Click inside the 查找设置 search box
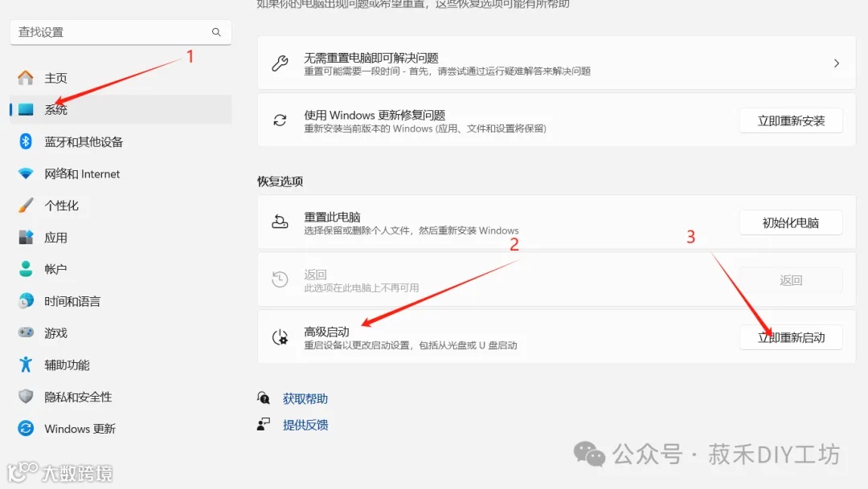 pos(113,32)
